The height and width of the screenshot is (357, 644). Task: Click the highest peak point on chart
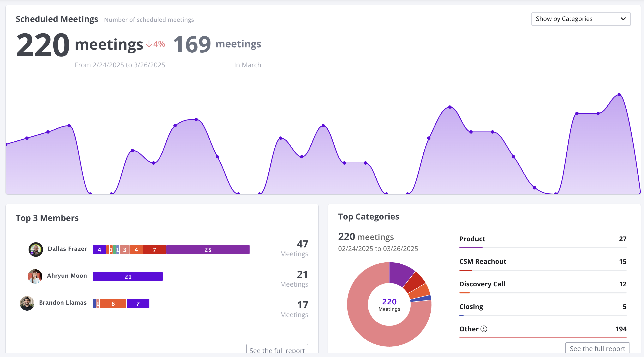(619, 95)
